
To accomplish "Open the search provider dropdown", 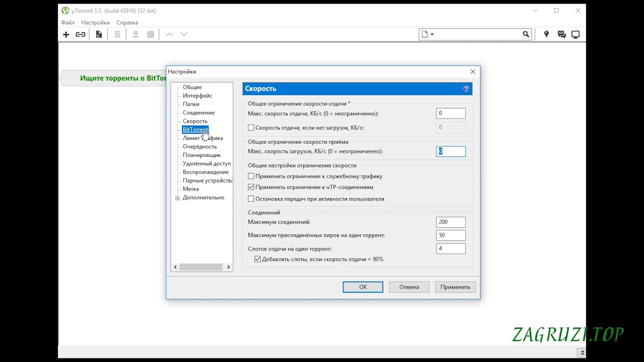I will point(428,34).
